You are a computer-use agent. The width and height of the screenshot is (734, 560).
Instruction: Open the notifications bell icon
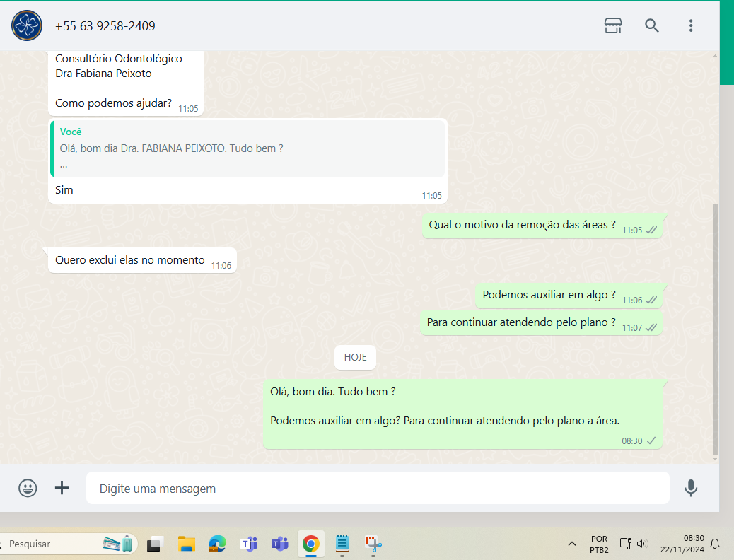pos(715,544)
